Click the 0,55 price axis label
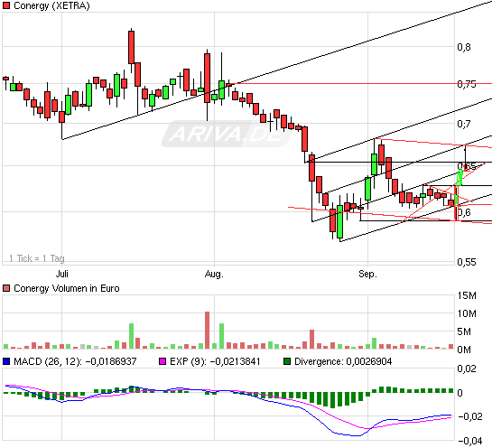The image size is (492, 448). point(466,262)
